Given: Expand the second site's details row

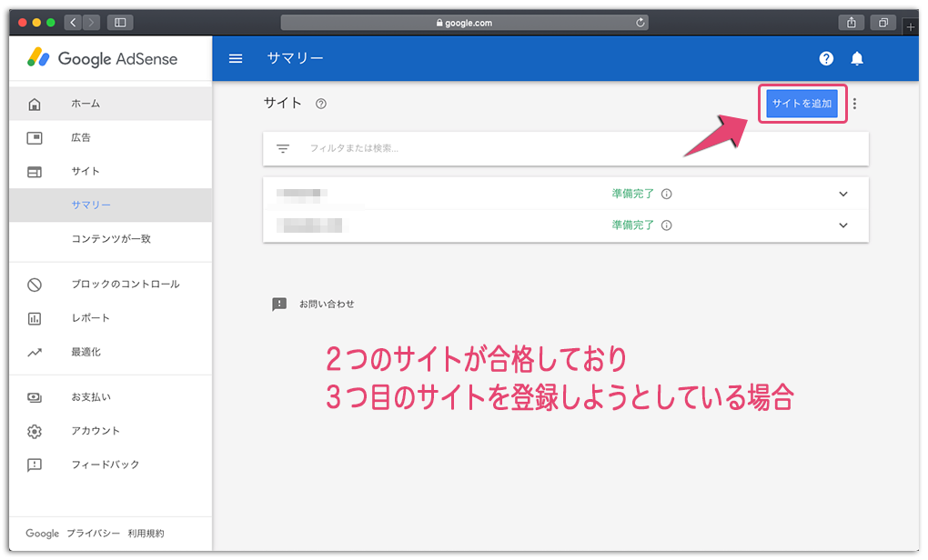Looking at the screenshot, I should [x=842, y=225].
